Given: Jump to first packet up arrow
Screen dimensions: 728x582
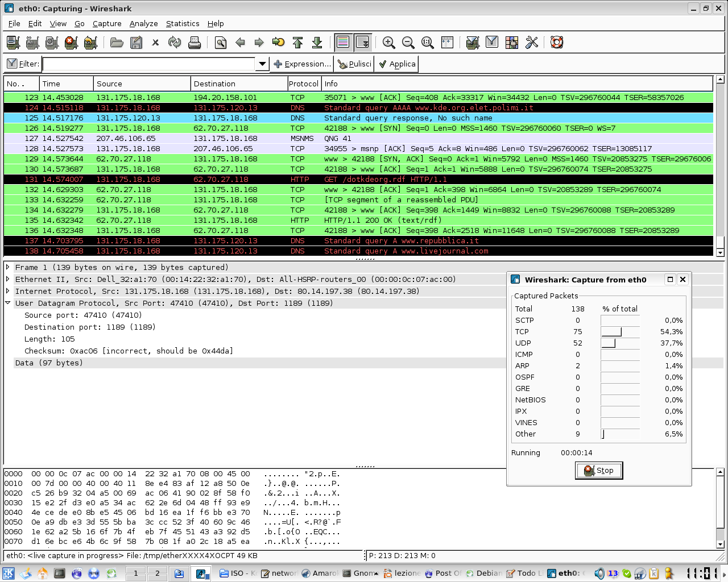Looking at the screenshot, I should click(x=298, y=43).
